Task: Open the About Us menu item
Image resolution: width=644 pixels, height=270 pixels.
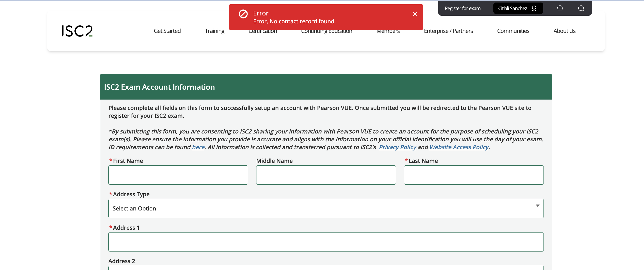Action: point(564,31)
